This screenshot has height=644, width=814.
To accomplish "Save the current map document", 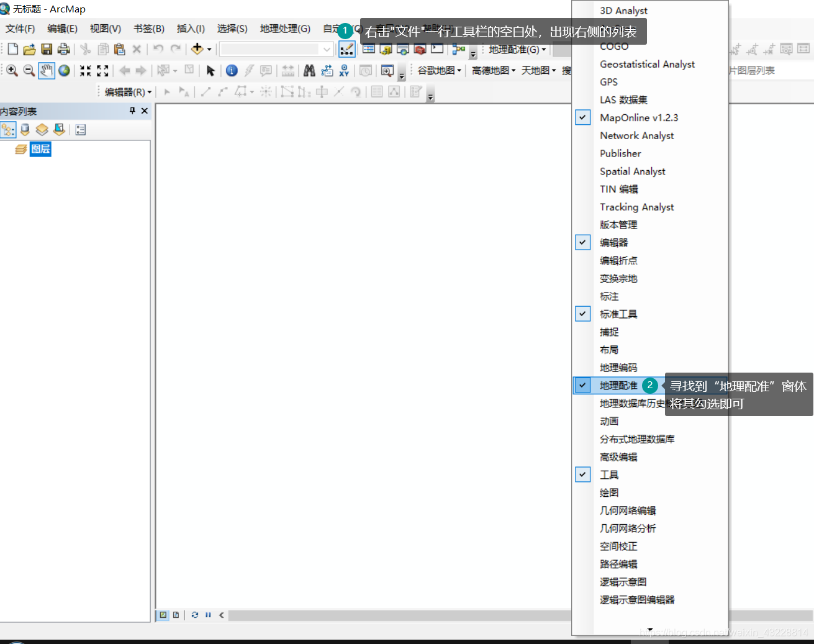I will [47, 49].
